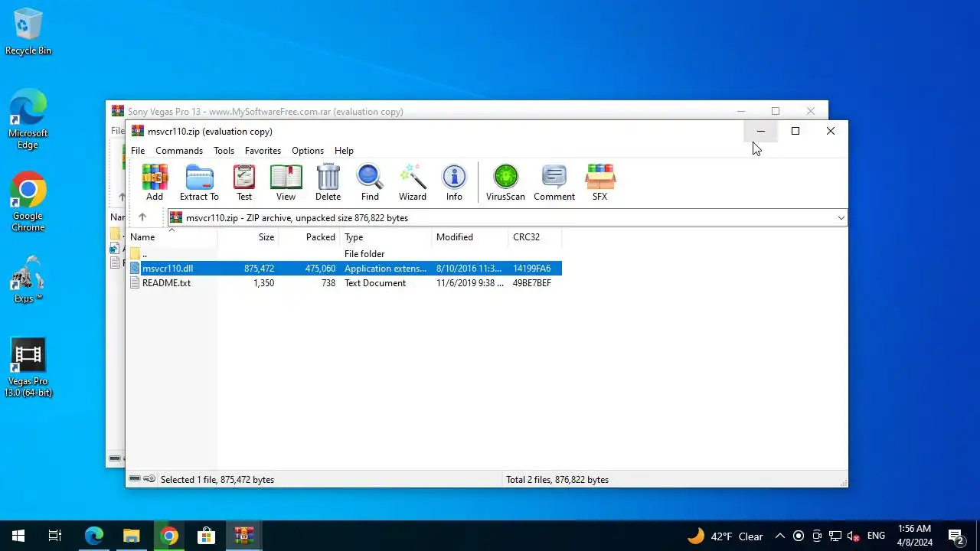
Task: Run VirusScan on the archive
Action: click(x=505, y=183)
